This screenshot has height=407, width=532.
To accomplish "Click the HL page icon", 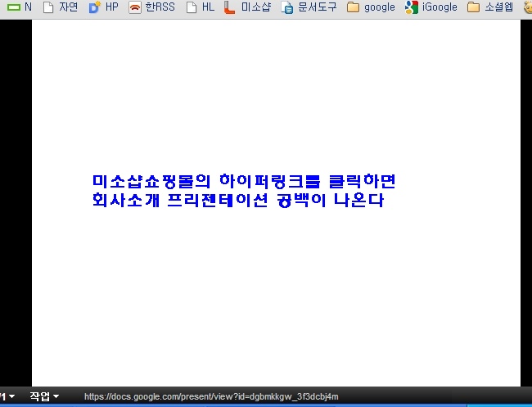I will (192, 7).
